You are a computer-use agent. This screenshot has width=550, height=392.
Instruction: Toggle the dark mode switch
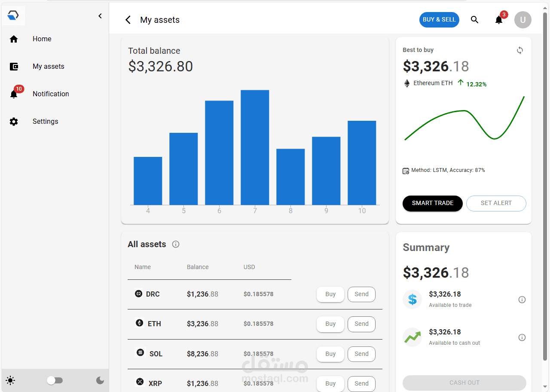(55, 380)
